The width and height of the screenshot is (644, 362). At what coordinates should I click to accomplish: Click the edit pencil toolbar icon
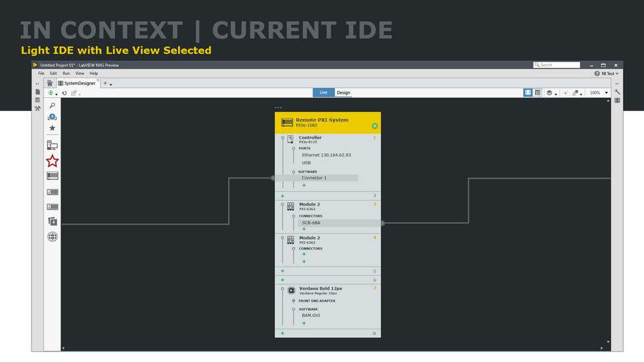coord(74,93)
